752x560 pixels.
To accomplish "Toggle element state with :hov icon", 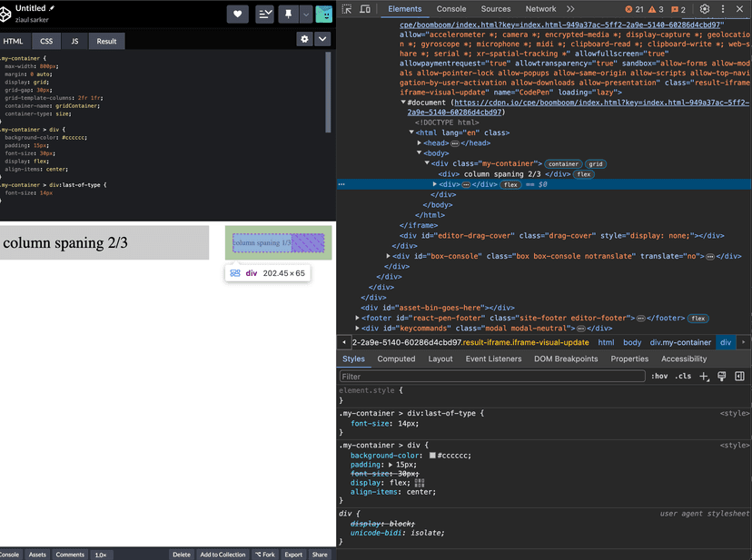I will click(x=659, y=376).
